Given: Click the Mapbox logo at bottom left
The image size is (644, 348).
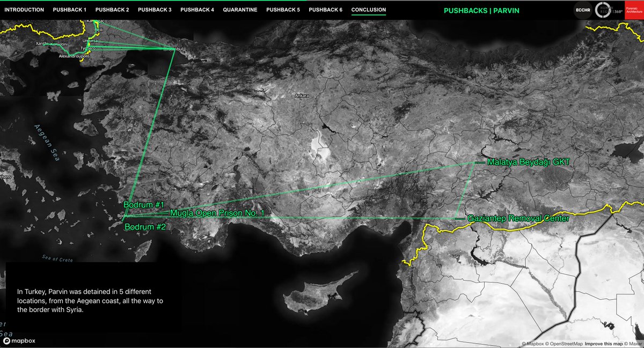Looking at the screenshot, I should coord(19,340).
